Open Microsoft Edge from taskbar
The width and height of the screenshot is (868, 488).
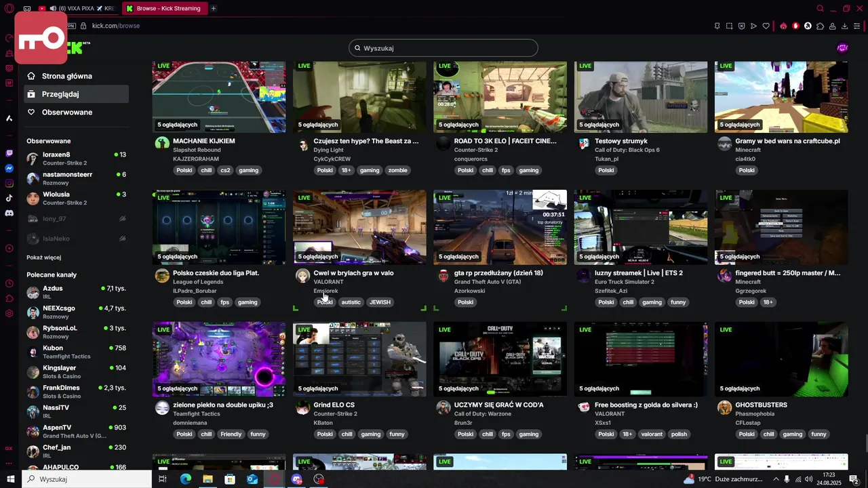(x=185, y=479)
